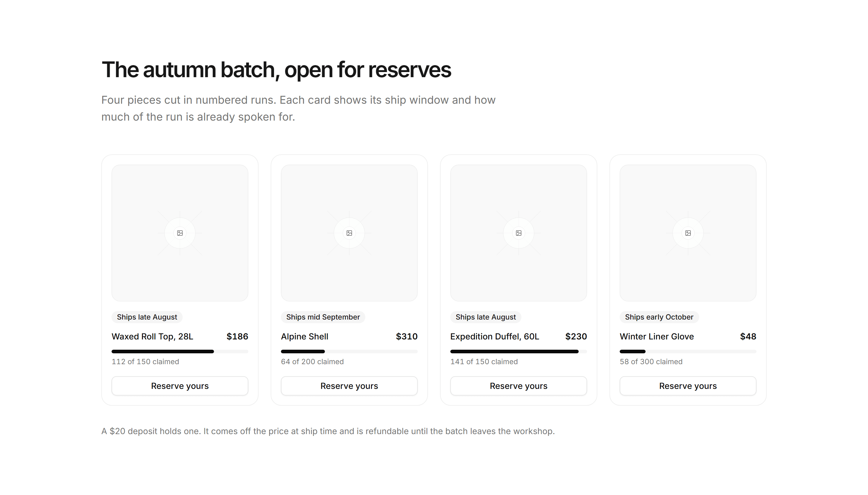The height and width of the screenshot is (495, 868).
Task: Reserve the Expedition Duffel, 60L
Action: pos(518,386)
